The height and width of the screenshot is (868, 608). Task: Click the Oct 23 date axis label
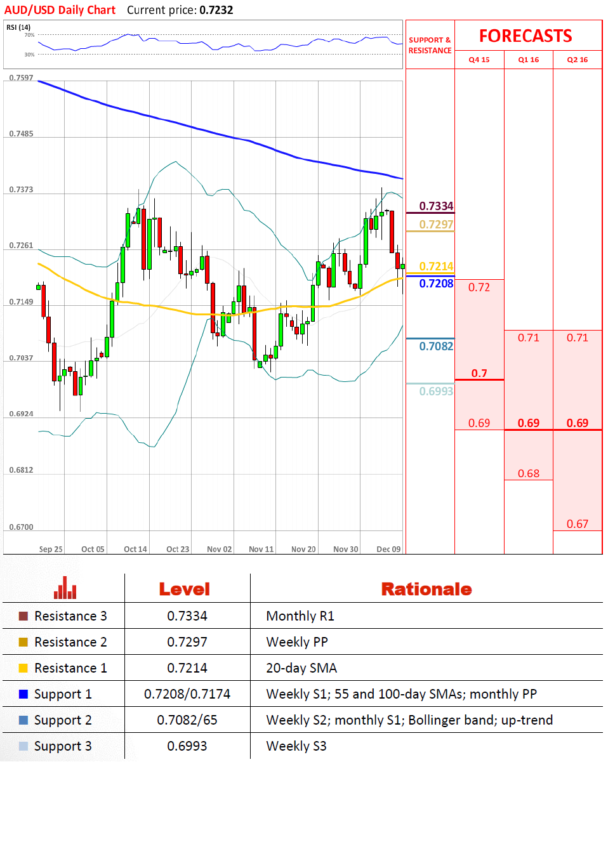tap(178, 549)
